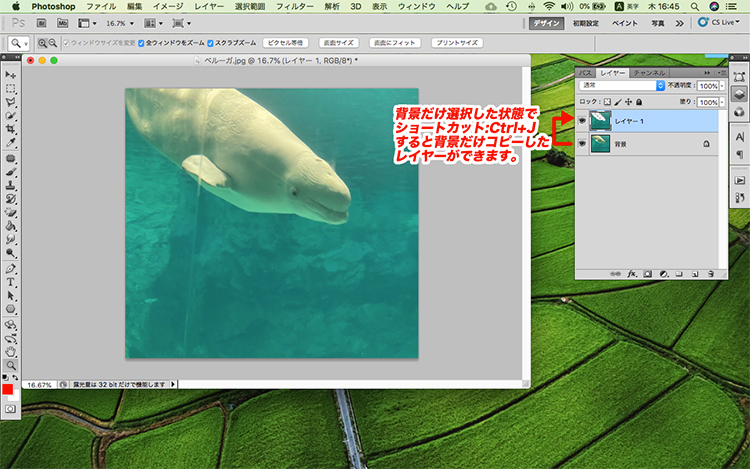Select the Move tool

coord(11,75)
